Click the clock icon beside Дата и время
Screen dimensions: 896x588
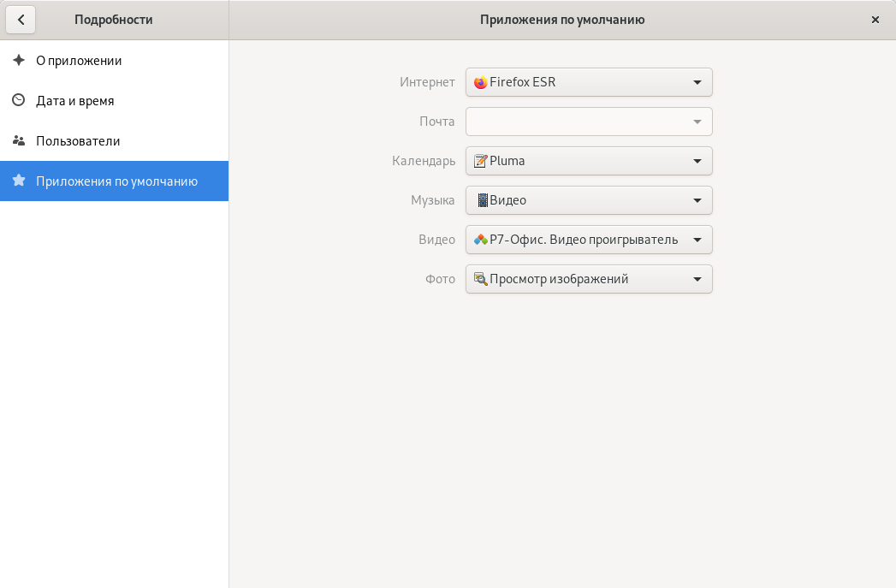click(19, 101)
